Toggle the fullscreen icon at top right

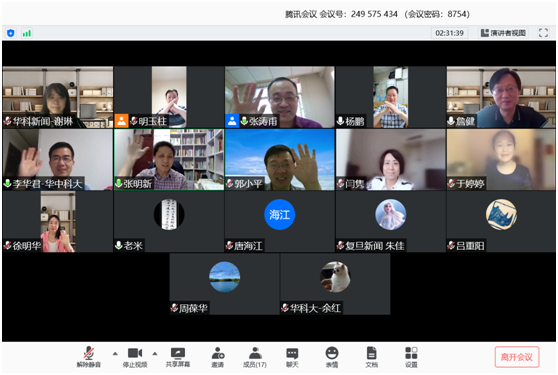tap(543, 33)
